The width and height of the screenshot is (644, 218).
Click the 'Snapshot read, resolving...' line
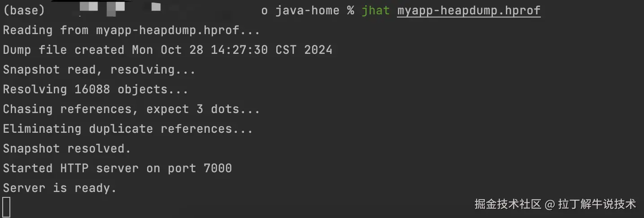(x=99, y=70)
